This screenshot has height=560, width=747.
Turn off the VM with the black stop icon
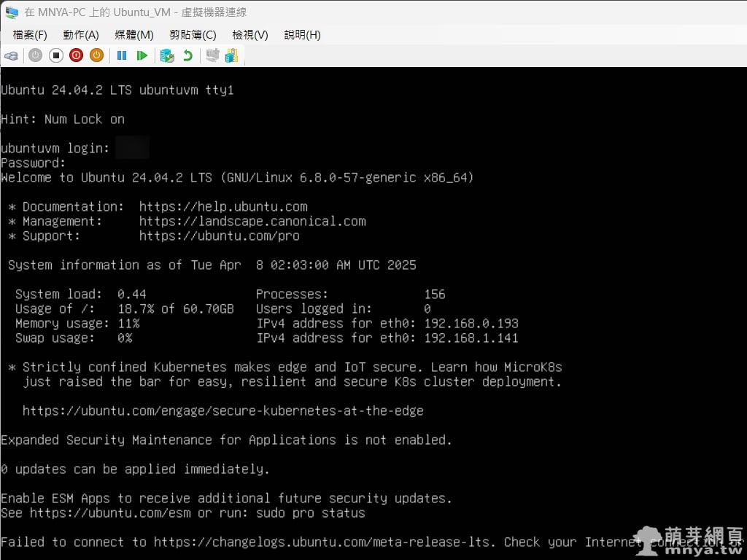click(56, 55)
